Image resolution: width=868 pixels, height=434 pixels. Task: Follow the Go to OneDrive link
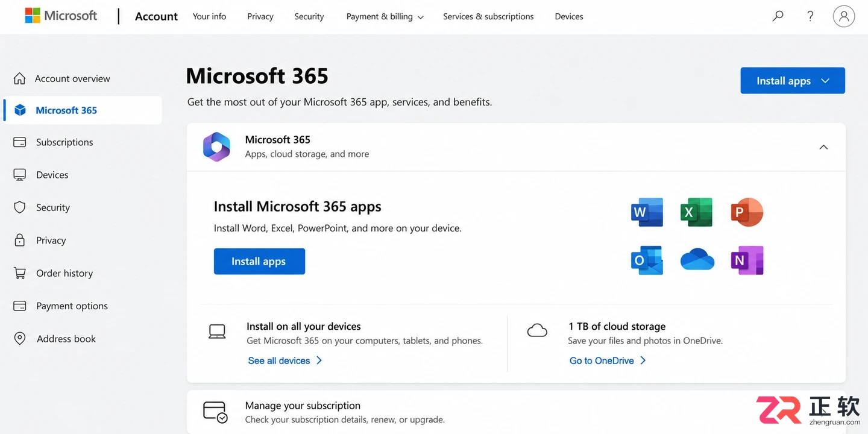[x=602, y=360]
